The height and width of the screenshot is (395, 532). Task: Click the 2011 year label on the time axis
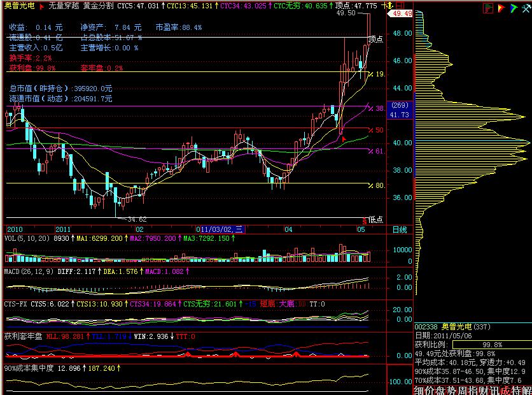click(63, 229)
